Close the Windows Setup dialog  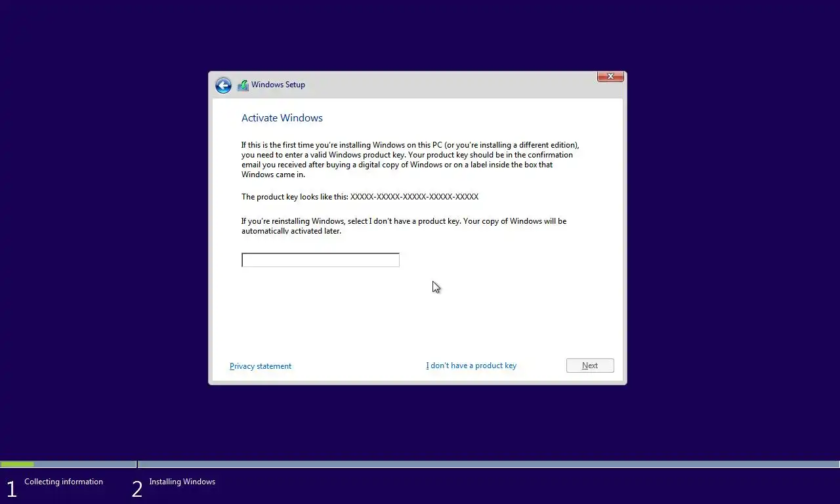(x=610, y=77)
